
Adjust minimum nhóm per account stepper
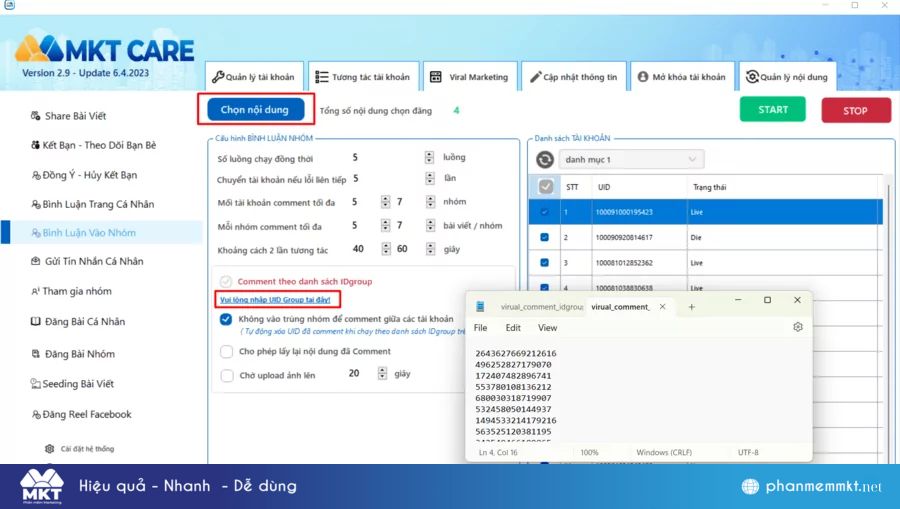[x=386, y=202]
